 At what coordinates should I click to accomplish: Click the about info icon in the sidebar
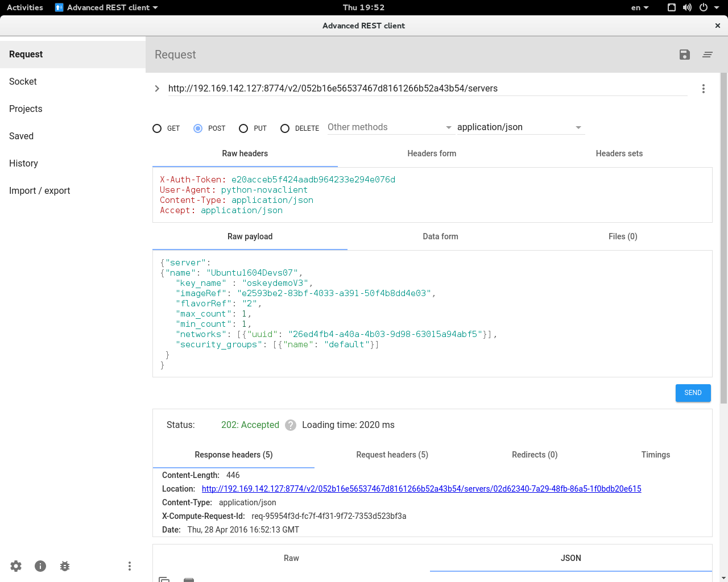(x=40, y=566)
